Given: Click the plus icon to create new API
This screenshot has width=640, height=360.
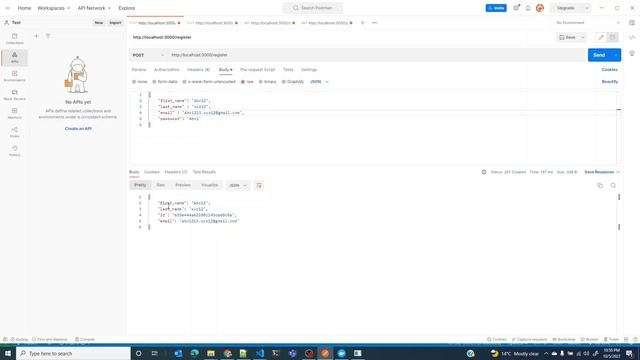Looking at the screenshot, I should [x=36, y=36].
